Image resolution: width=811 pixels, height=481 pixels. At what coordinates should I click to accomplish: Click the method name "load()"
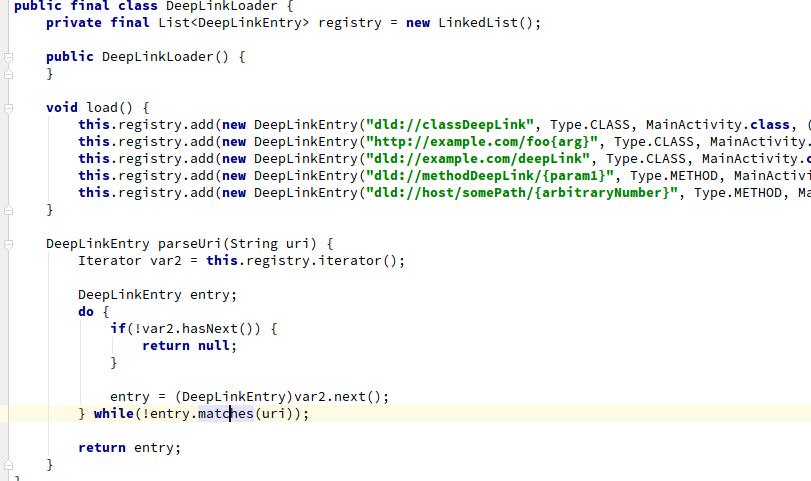110,108
